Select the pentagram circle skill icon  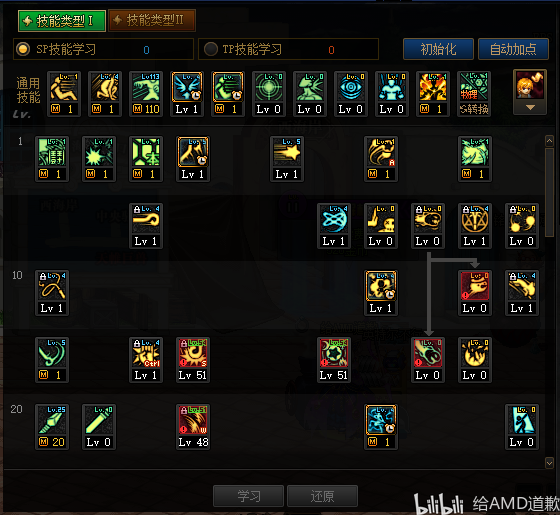pos(475,219)
